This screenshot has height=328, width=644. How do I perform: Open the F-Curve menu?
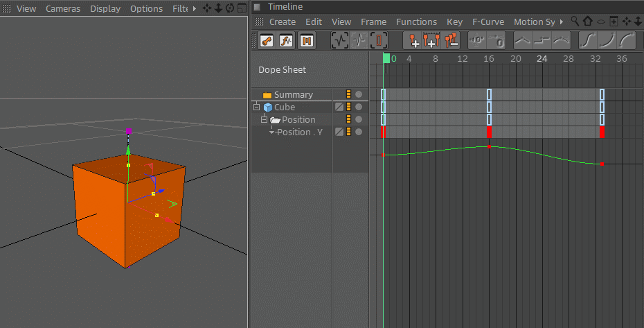(x=488, y=21)
